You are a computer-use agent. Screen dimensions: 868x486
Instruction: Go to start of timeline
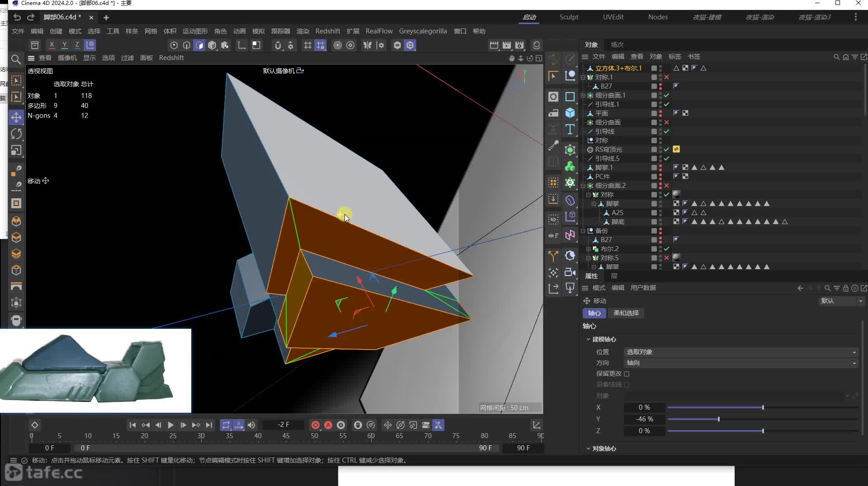132,425
